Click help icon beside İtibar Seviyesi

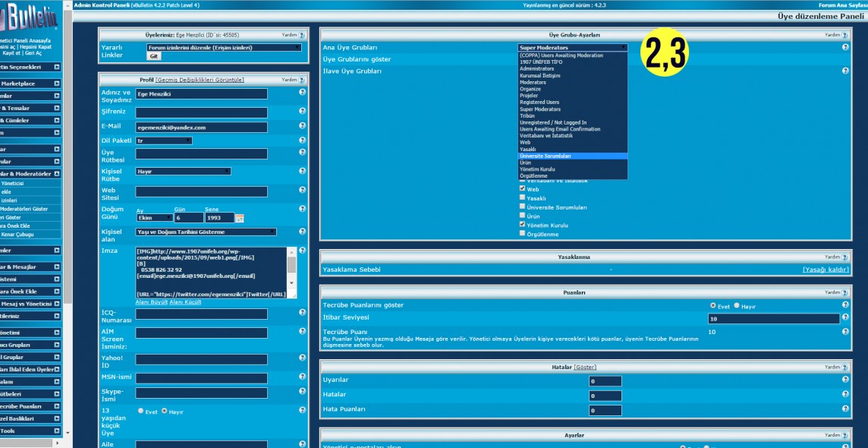pyautogui.click(x=845, y=317)
